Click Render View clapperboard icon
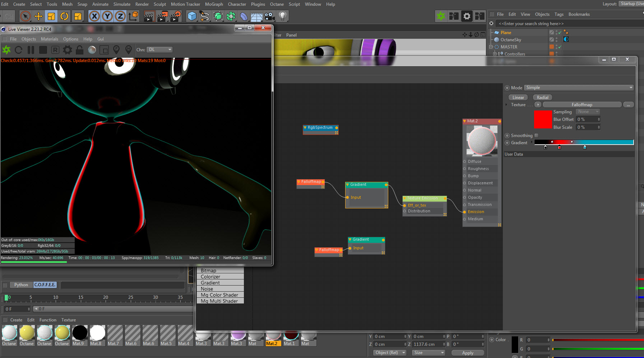The height and width of the screenshot is (358, 644). [149, 16]
